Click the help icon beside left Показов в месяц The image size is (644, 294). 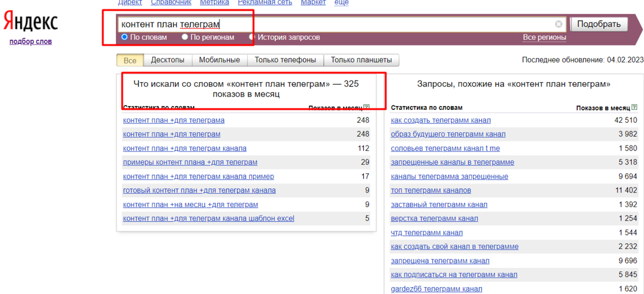point(367,107)
